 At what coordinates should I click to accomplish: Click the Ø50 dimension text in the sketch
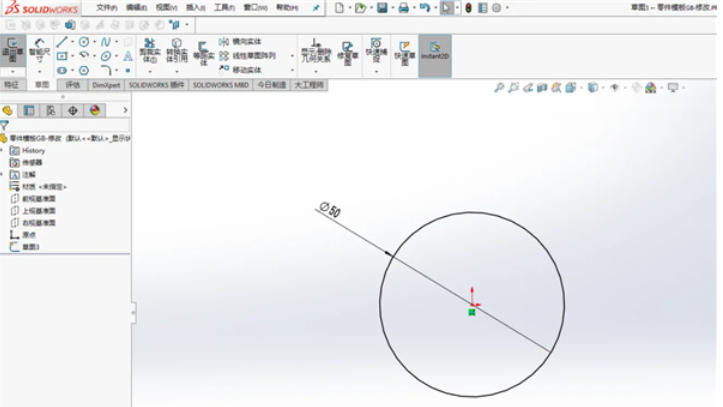click(x=330, y=211)
